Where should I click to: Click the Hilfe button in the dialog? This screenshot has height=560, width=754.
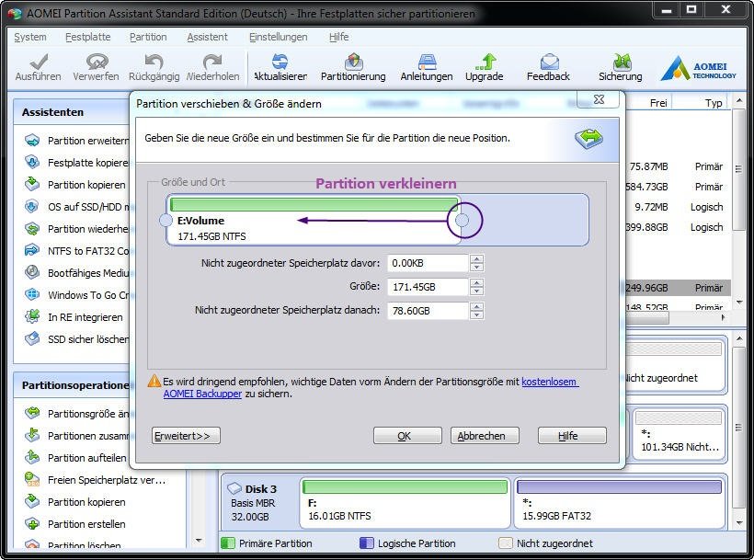coord(572,436)
